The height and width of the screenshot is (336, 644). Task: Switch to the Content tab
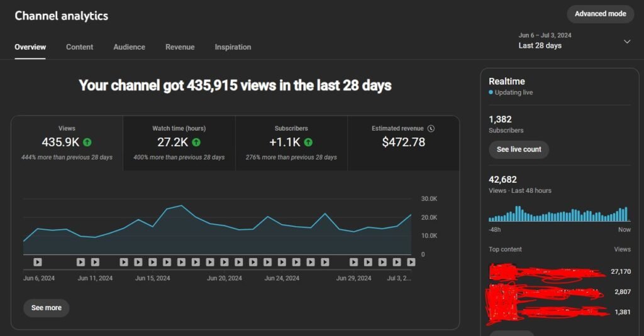(79, 47)
